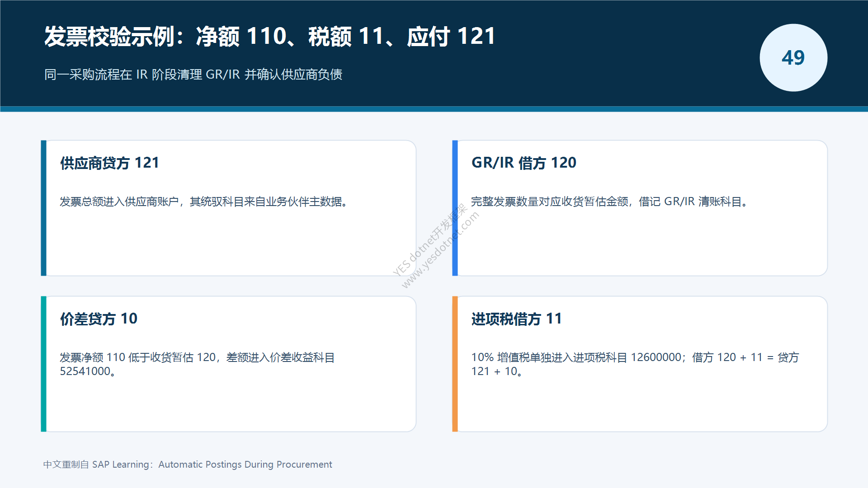Select the heading 供应商贷方 121

pyautogui.click(x=109, y=163)
